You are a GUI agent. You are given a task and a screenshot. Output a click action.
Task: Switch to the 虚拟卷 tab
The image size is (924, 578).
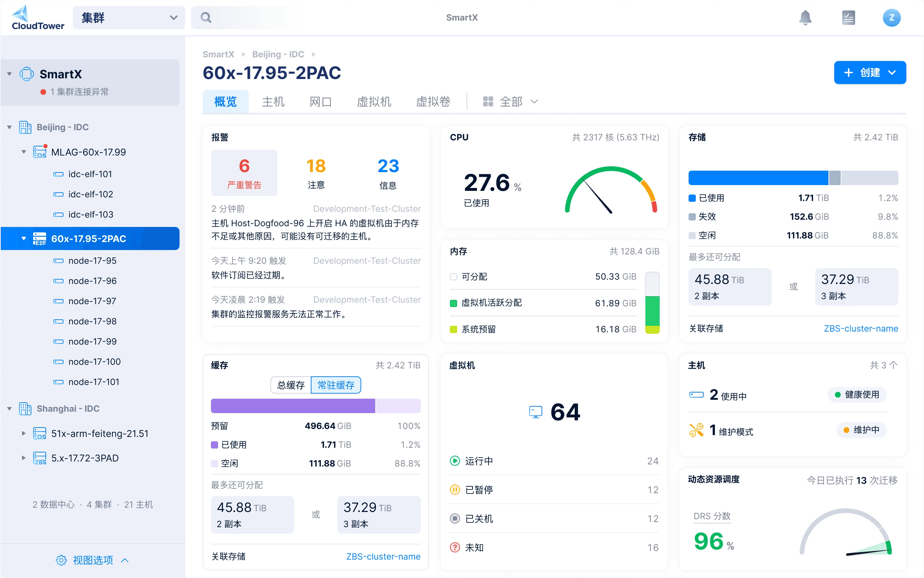tap(433, 101)
